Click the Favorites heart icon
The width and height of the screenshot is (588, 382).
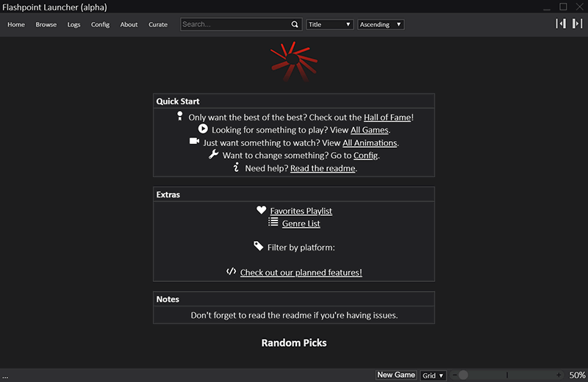(x=262, y=210)
